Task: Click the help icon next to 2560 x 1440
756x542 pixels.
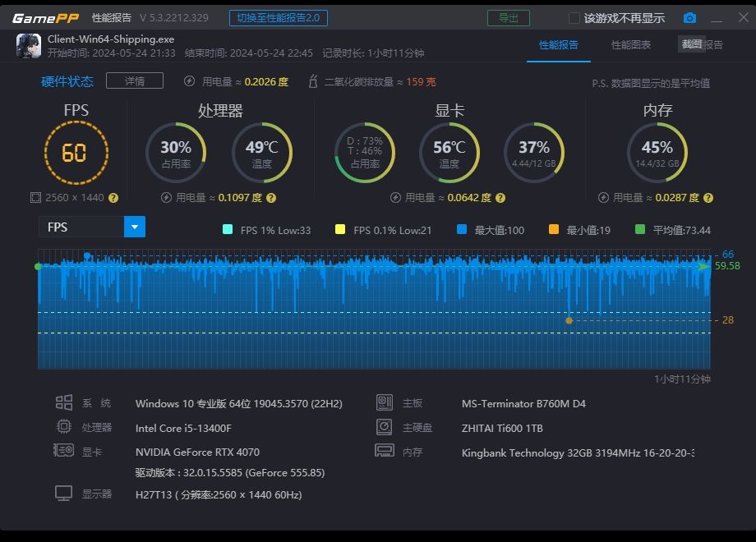Action: click(113, 198)
